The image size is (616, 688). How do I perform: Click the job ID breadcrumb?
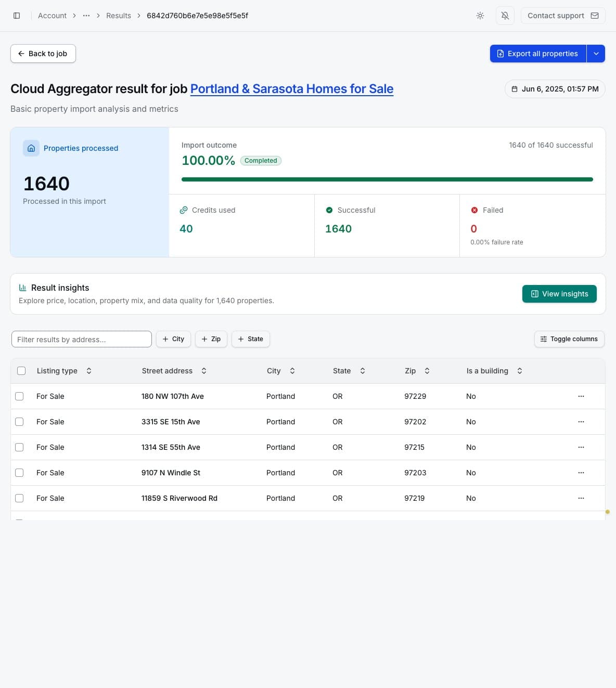pyautogui.click(x=197, y=16)
